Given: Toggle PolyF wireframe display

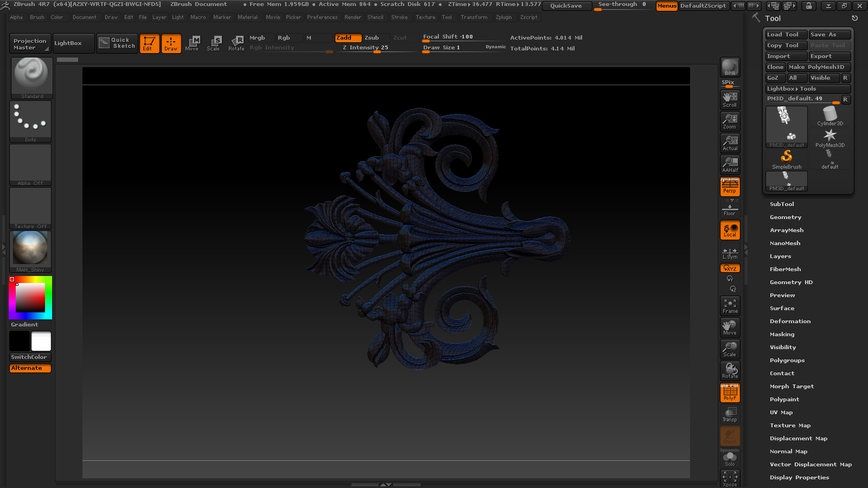Looking at the screenshot, I should 730,393.
